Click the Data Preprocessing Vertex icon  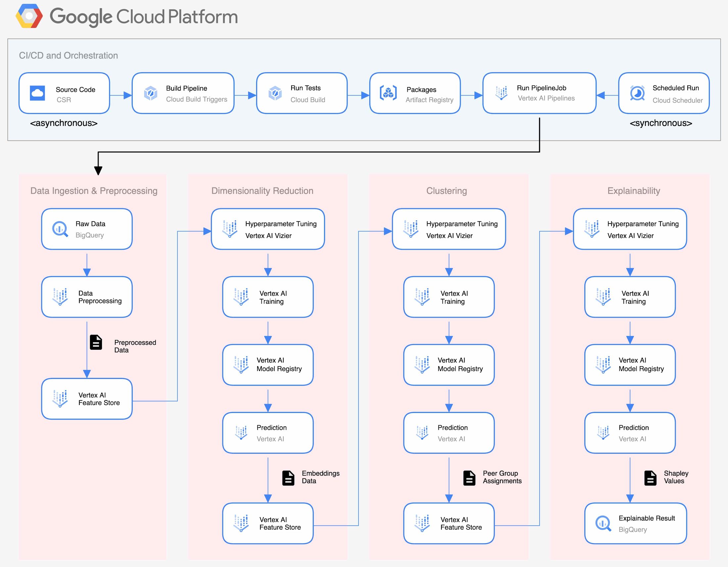pyautogui.click(x=60, y=297)
